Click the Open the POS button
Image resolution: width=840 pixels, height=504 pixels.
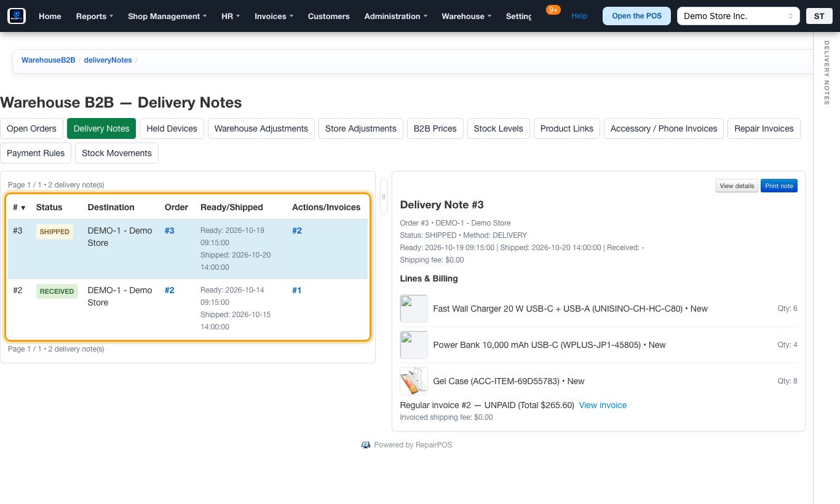(637, 16)
